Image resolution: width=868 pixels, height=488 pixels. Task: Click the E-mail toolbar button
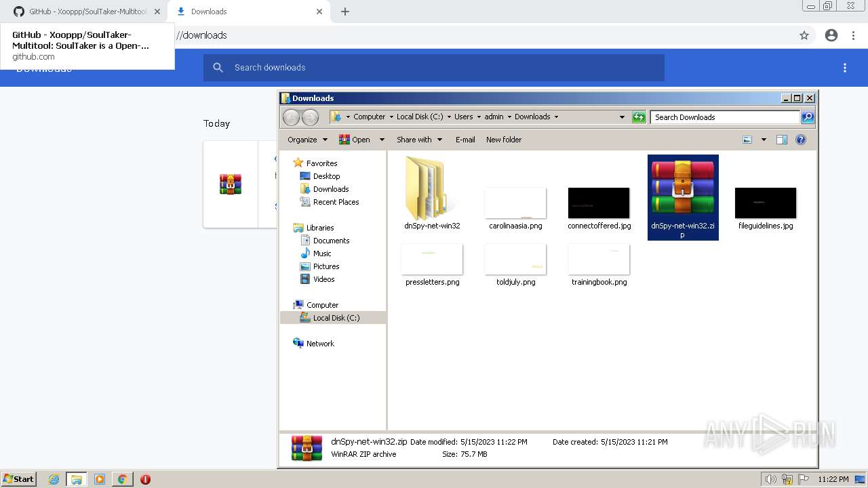coord(465,140)
